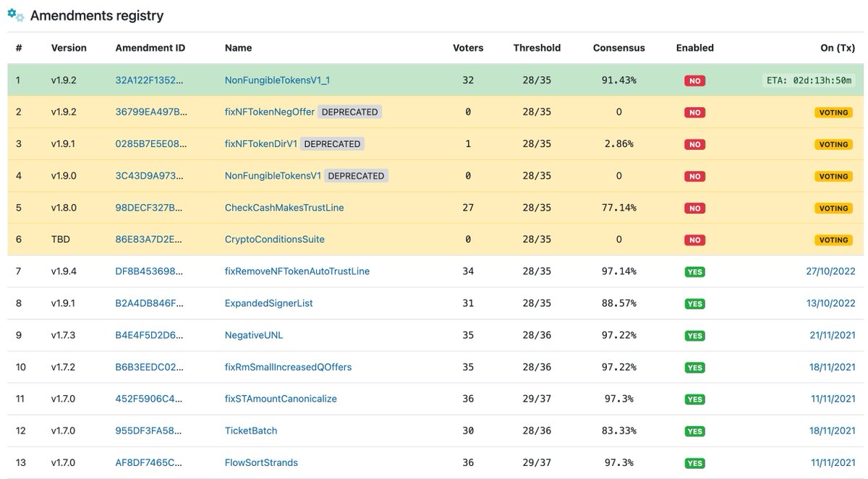The height and width of the screenshot is (479, 868).
Task: Click the 91.43% consensus value
Action: click(x=619, y=80)
